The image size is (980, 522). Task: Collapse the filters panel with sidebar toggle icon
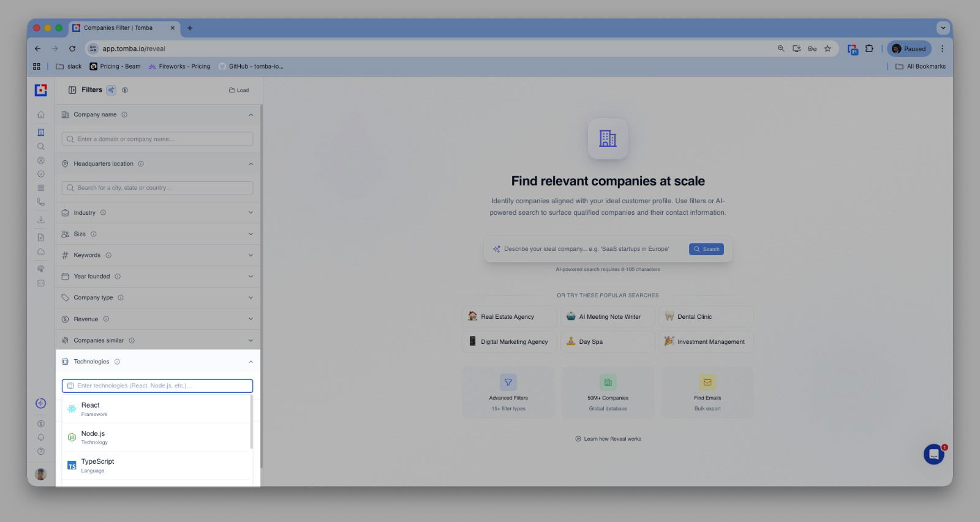(72, 90)
